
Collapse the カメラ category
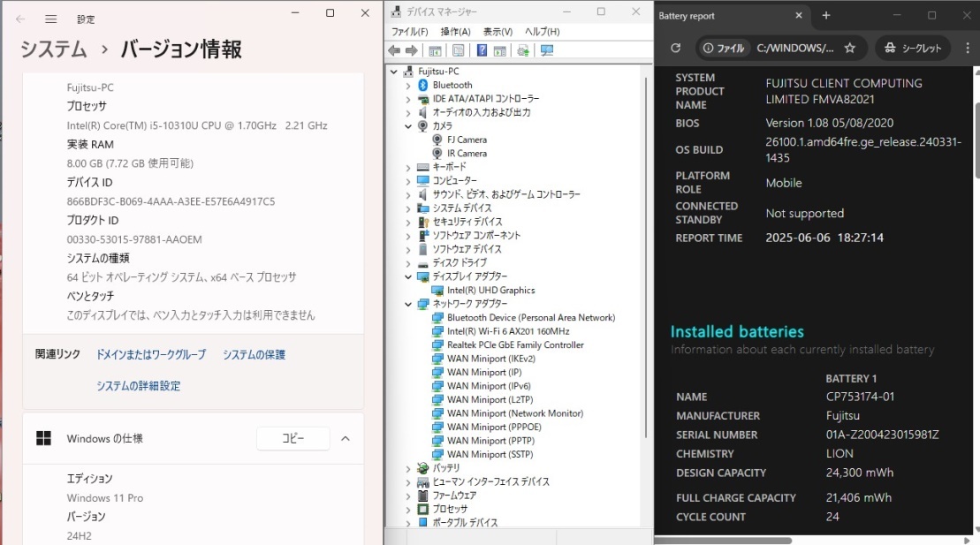(x=408, y=126)
